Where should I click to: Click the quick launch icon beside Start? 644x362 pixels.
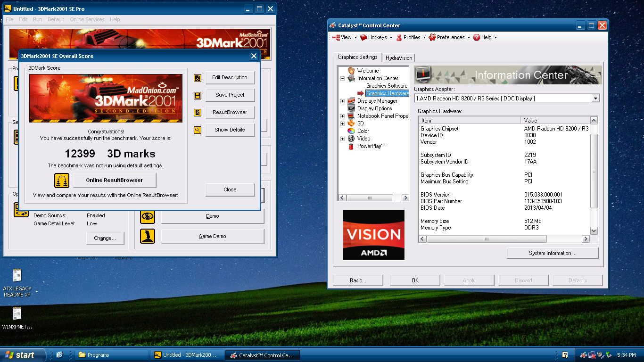[59, 355]
